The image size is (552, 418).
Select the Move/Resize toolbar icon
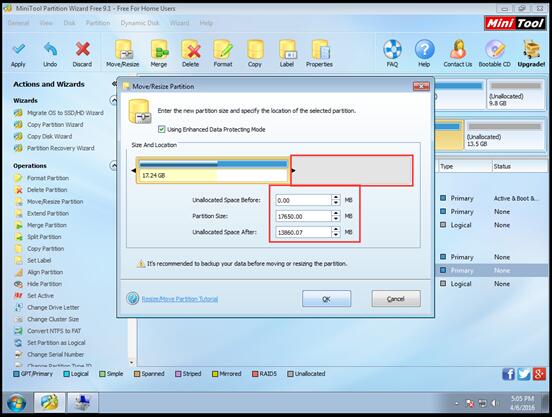(123, 49)
